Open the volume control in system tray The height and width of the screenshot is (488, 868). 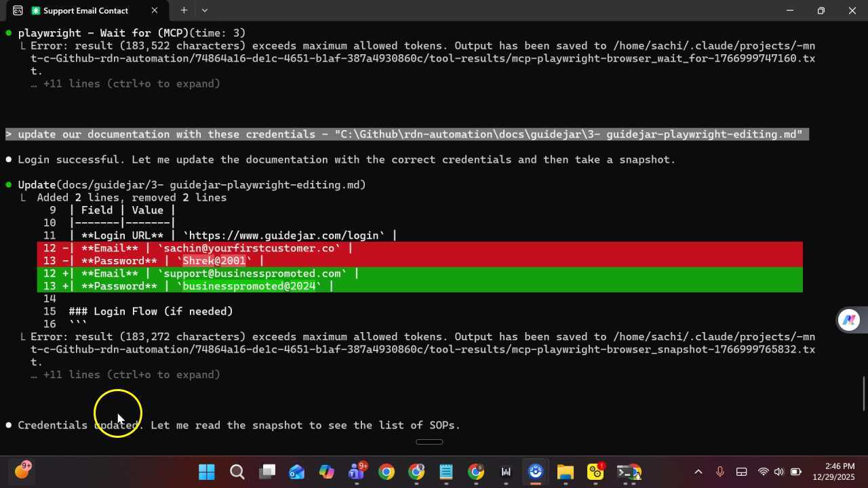(778, 472)
